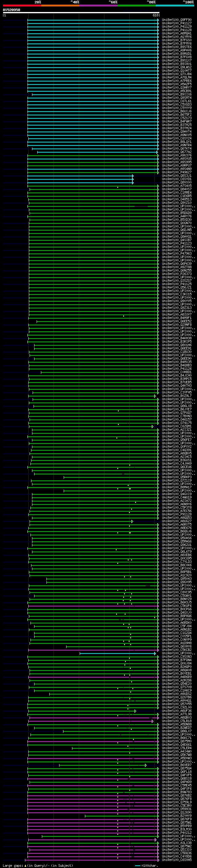The width and height of the screenshot is (197, 868).
Task: Select hit label UniRef100_P26373
Action: point(177,274)
